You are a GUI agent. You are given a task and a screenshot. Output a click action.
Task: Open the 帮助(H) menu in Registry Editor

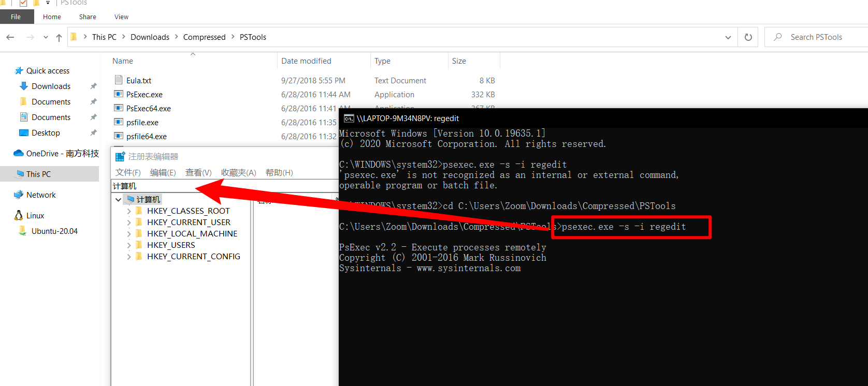click(x=279, y=172)
